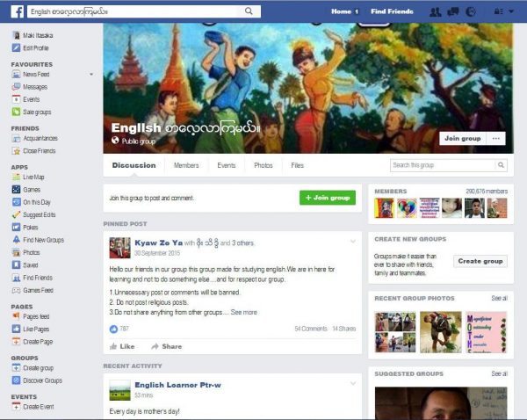527x420 pixels.
Task: Open Live Map app
Action: (28, 177)
